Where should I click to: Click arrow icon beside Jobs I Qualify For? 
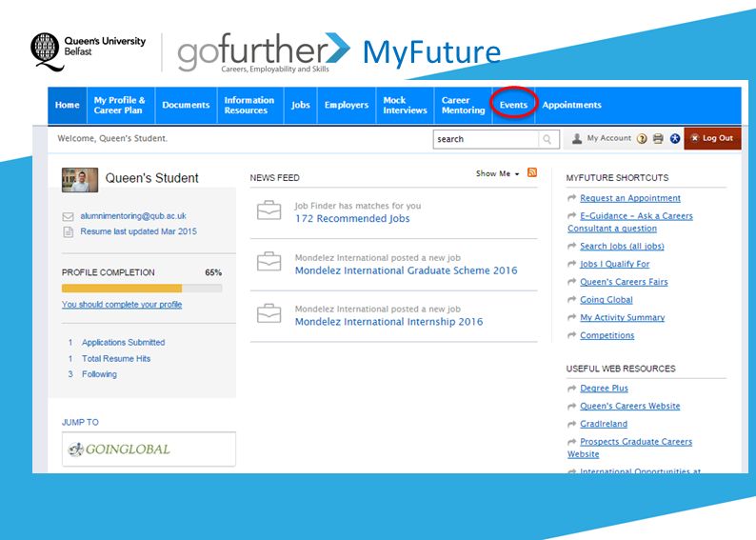572,264
